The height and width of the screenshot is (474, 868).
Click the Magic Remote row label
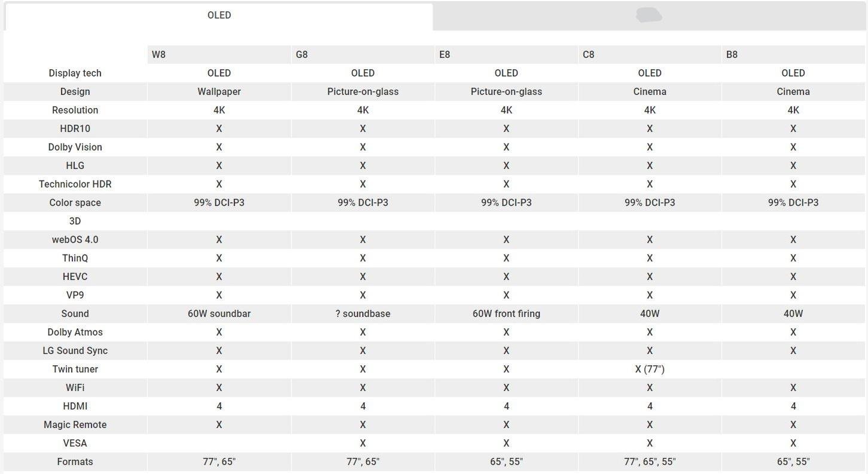(x=75, y=425)
